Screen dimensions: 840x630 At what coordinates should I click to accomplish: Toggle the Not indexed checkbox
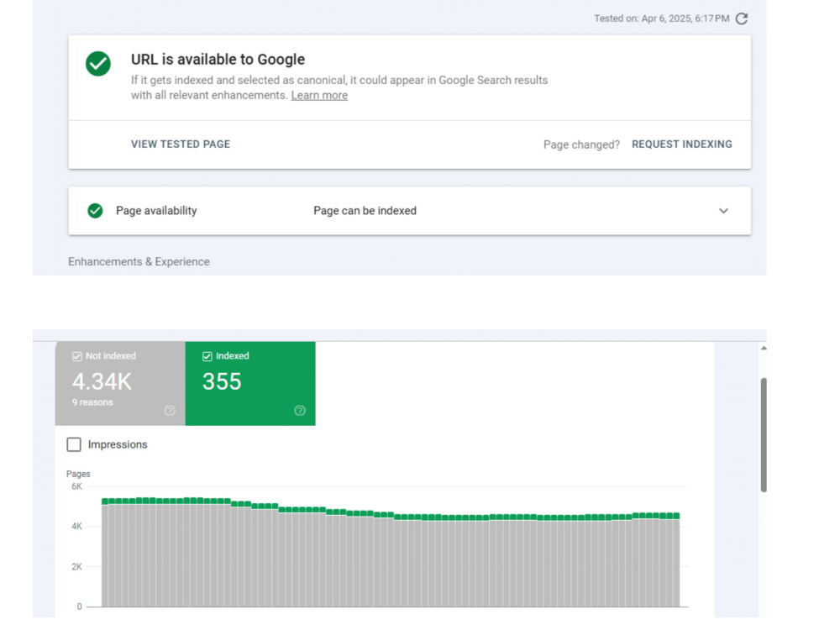point(77,356)
